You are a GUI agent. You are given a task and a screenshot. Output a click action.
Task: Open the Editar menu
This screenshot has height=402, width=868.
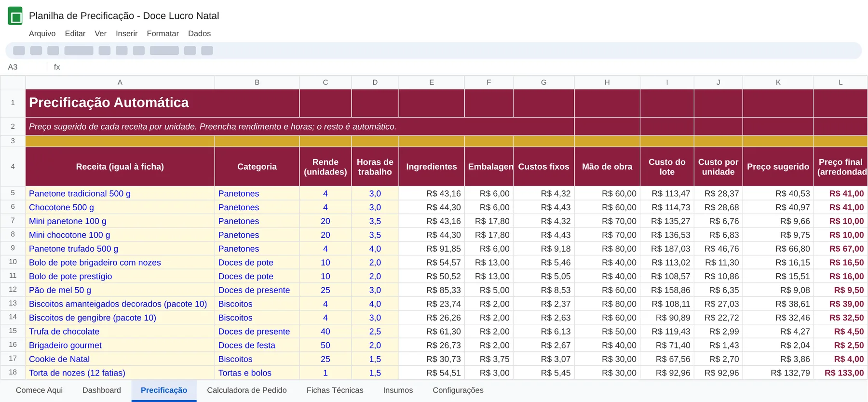[x=75, y=34]
